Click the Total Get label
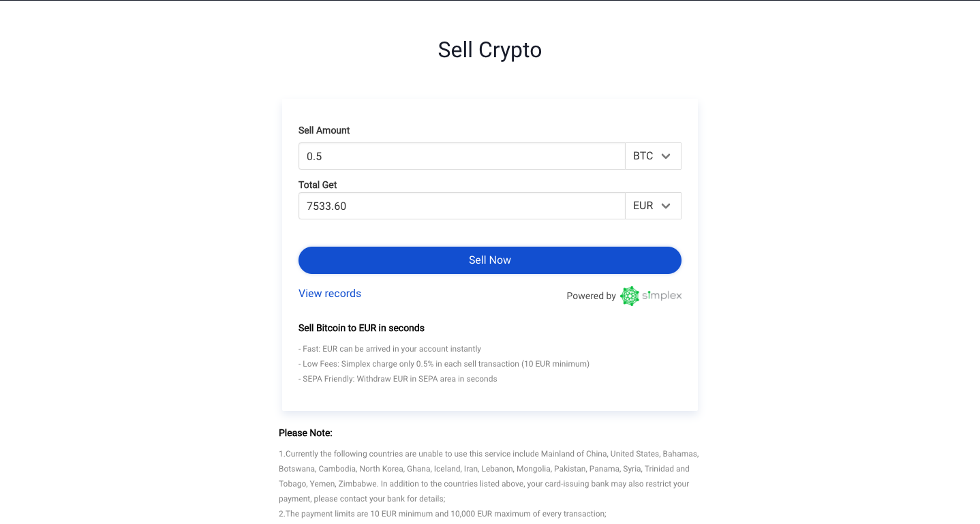Viewport: 980px width, 524px height. point(318,185)
